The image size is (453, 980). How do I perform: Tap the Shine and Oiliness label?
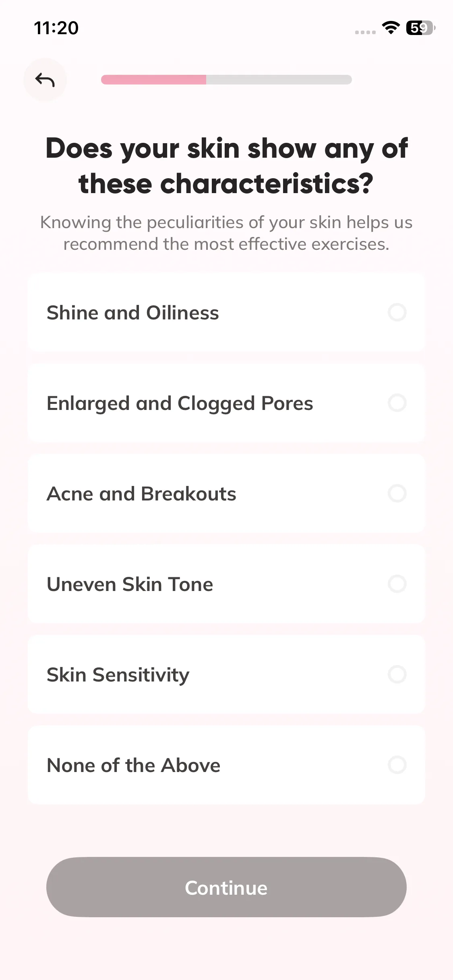point(133,313)
